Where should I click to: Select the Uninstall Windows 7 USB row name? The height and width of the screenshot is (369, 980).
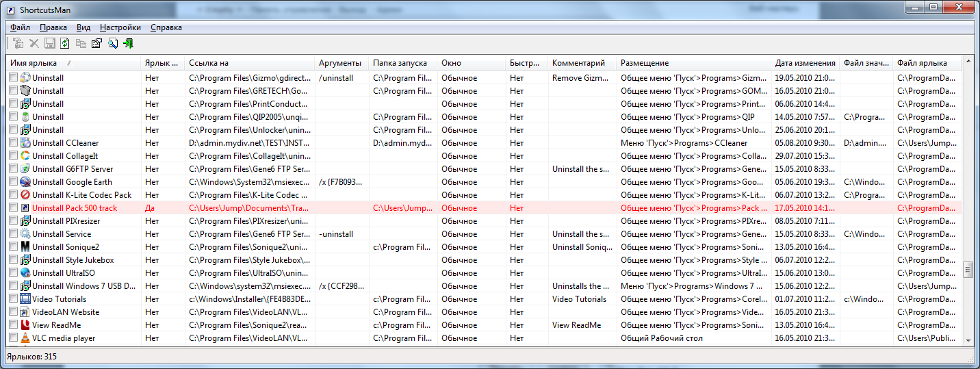tap(83, 286)
